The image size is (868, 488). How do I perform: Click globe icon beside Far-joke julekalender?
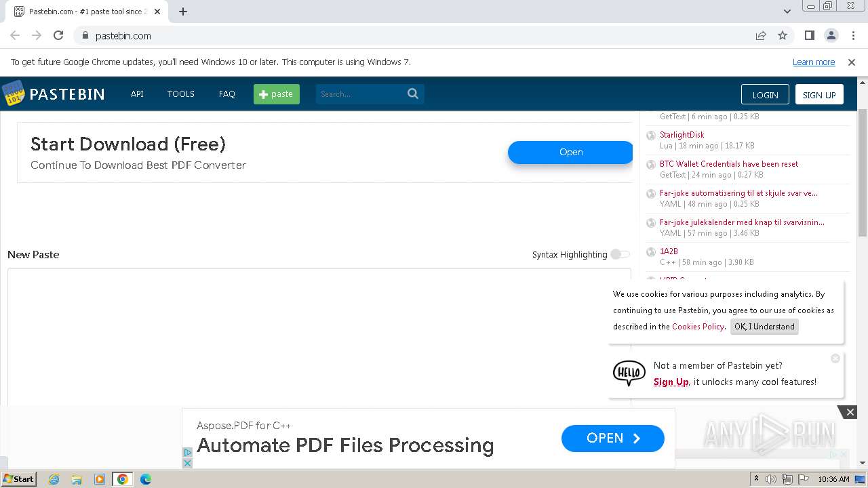[x=651, y=223]
